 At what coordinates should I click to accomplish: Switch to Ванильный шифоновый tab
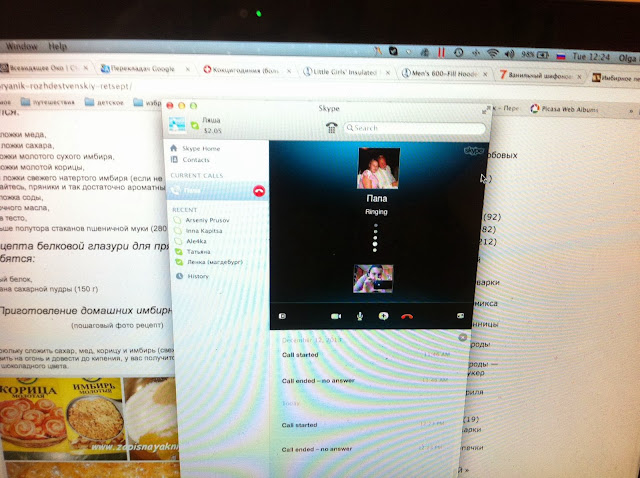click(x=540, y=76)
